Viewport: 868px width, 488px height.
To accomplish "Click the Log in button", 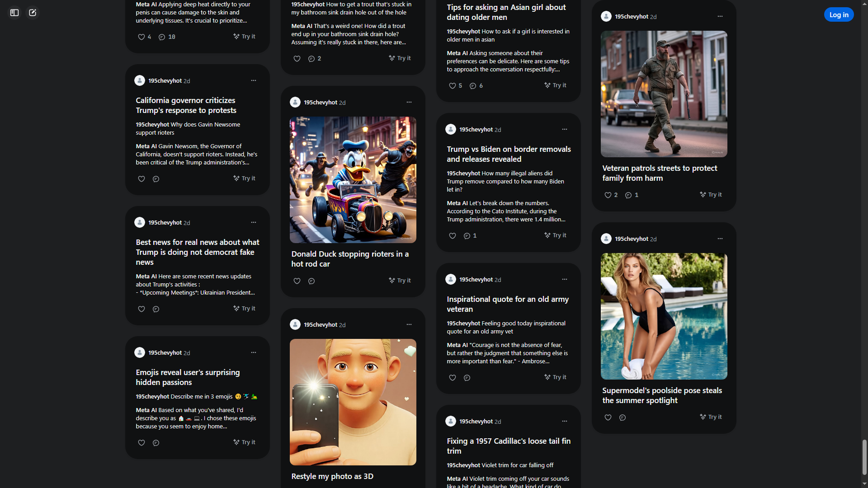I will 839,15.
